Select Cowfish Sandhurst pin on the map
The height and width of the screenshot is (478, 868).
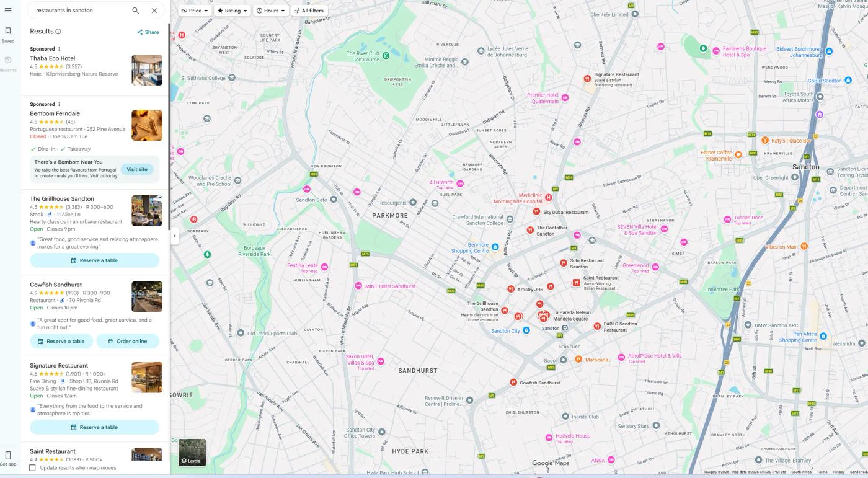click(513, 383)
